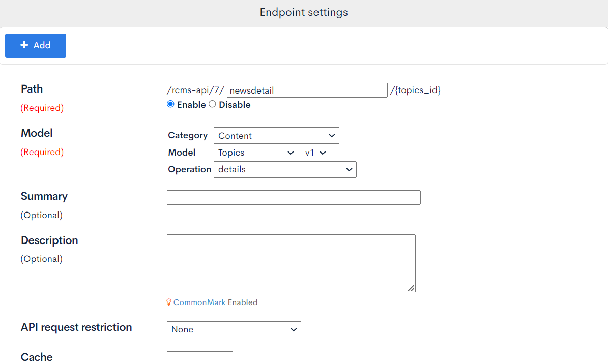Click the Description box resize handle

412,289
